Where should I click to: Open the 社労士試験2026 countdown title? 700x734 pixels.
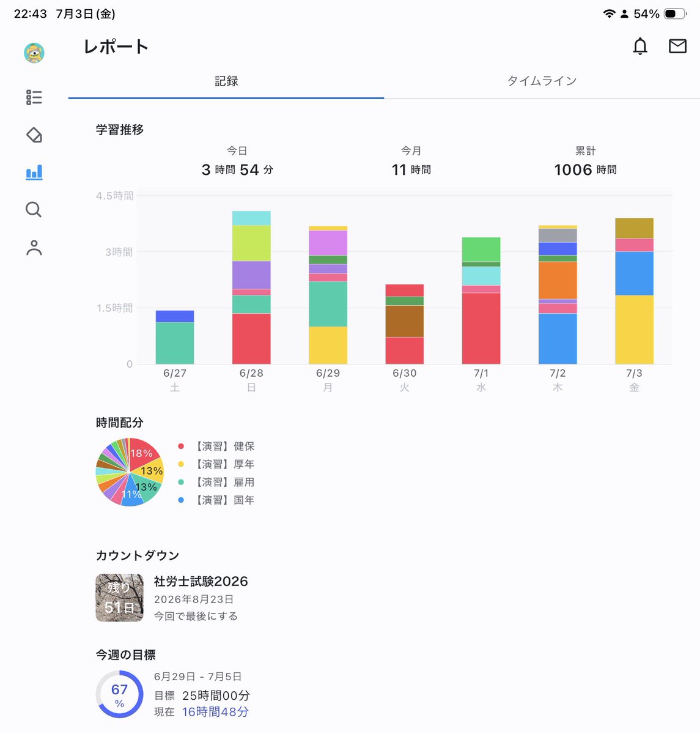pyautogui.click(x=201, y=581)
